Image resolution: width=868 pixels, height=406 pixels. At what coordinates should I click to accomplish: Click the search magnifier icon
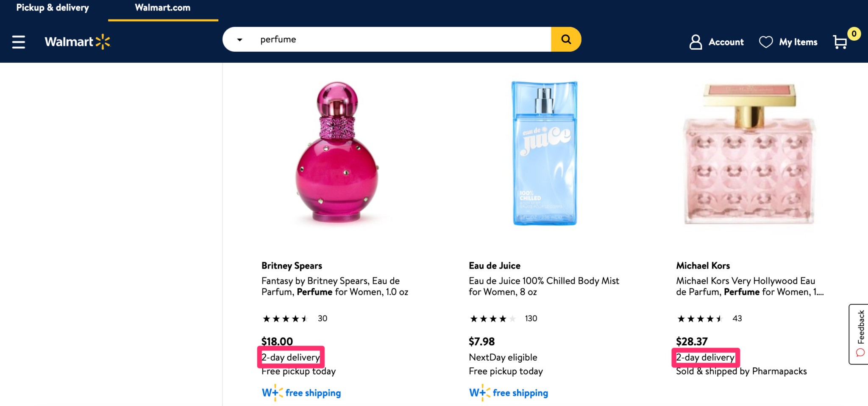tap(566, 39)
